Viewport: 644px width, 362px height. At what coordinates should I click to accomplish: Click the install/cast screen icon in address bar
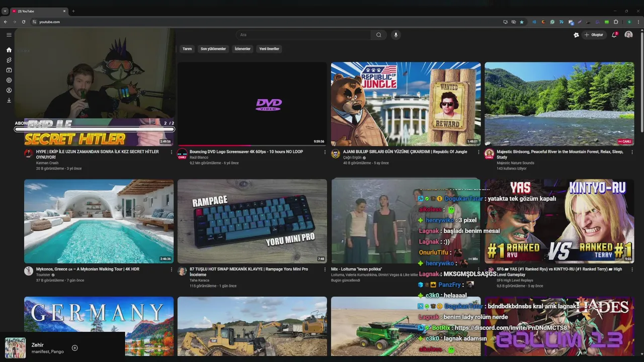pyautogui.click(x=505, y=22)
